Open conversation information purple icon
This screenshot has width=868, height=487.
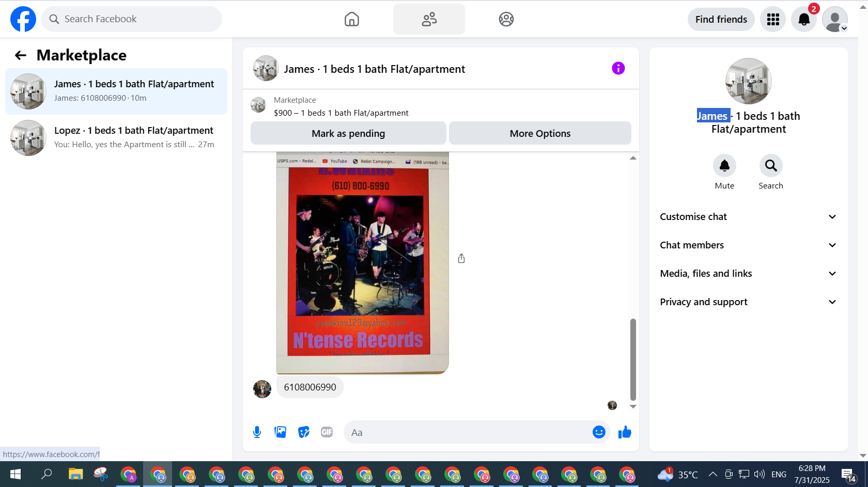618,68
